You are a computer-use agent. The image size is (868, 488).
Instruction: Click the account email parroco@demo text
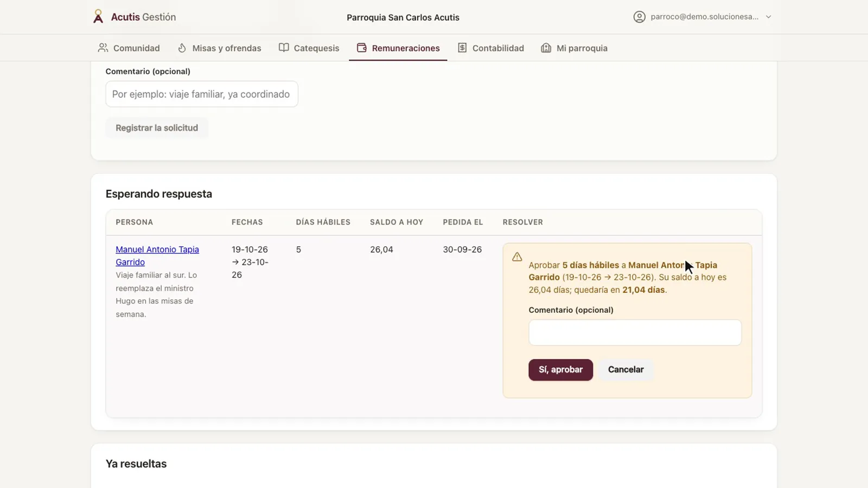(x=705, y=17)
